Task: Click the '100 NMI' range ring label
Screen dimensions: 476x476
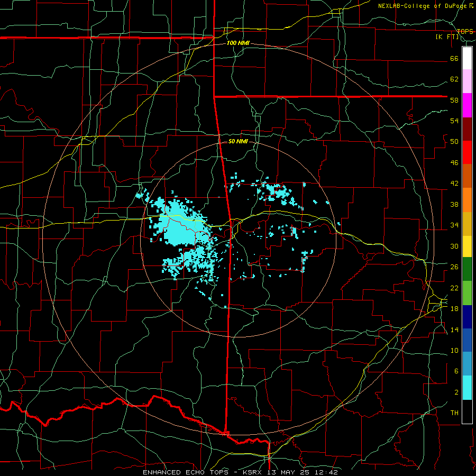Action: point(238,43)
